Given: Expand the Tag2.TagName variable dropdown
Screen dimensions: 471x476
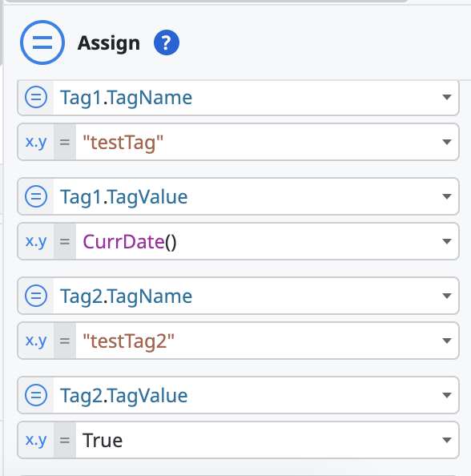Looking at the screenshot, I should tap(447, 296).
